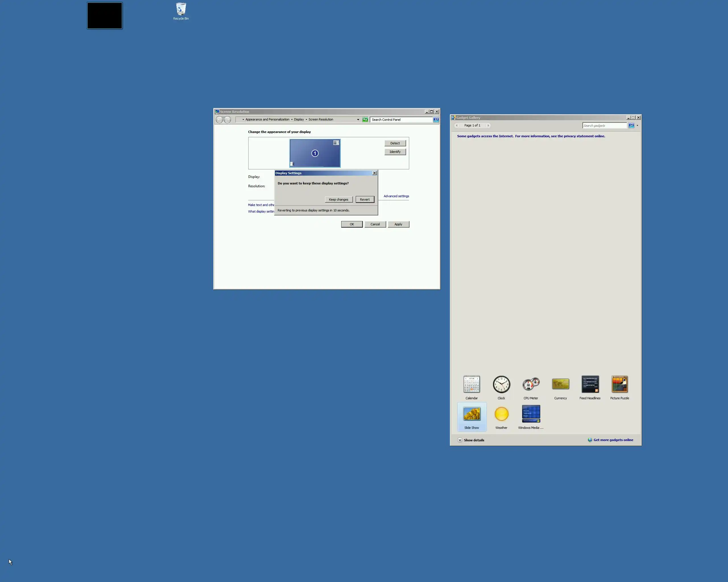Click the Search gadgets input field
728x582 pixels.
pyautogui.click(x=604, y=126)
